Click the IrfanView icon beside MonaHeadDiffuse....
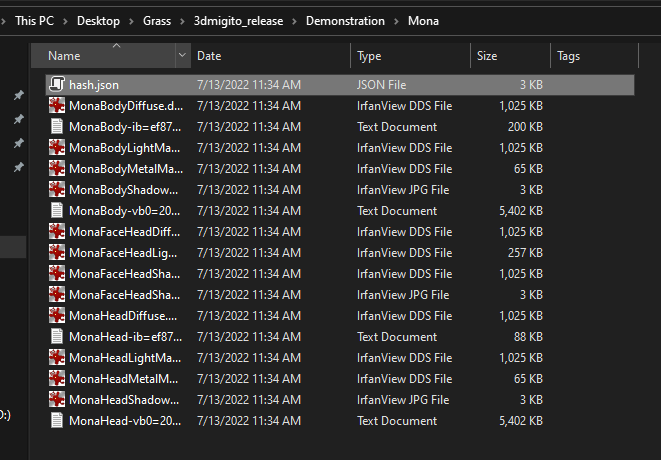The image size is (661, 460). [x=57, y=316]
